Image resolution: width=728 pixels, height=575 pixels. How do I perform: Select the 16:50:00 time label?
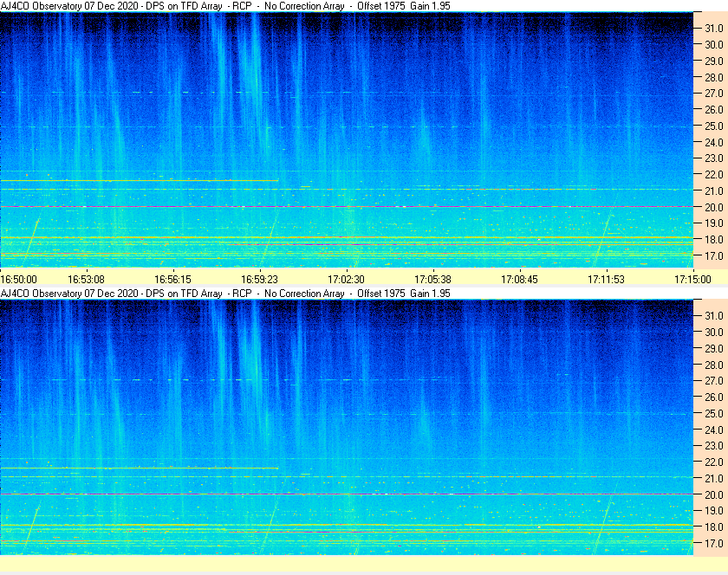(x=18, y=280)
